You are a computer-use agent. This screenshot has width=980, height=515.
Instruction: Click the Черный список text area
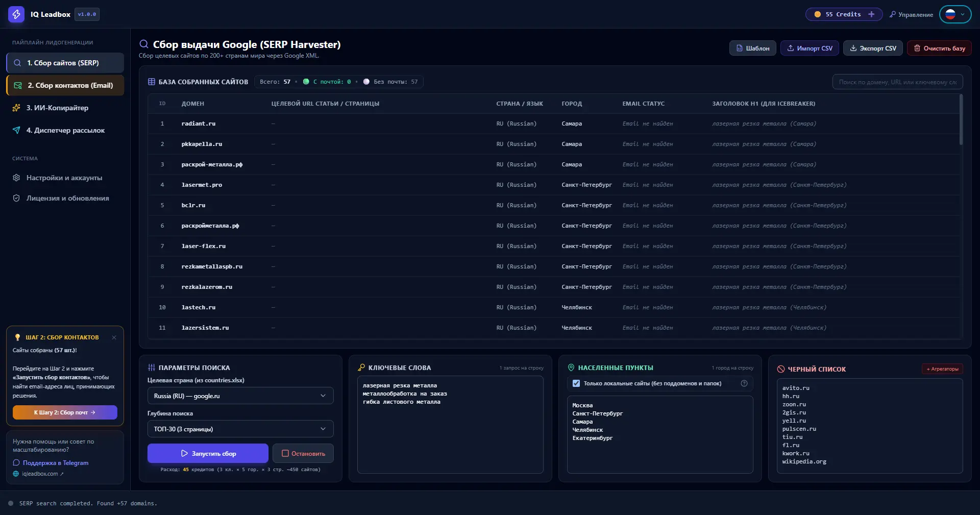(x=870, y=426)
